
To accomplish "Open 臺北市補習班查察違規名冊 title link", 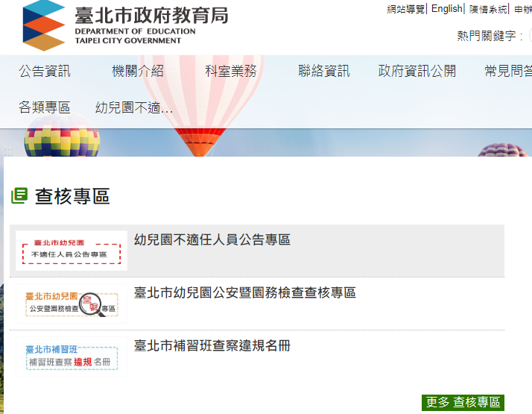I will (x=212, y=346).
